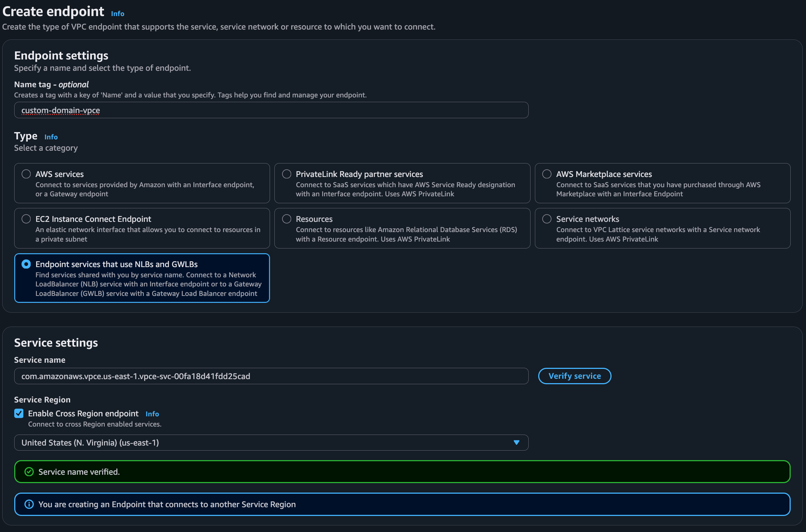
Task: Click the Info link beside Create endpoint
Action: click(x=117, y=14)
